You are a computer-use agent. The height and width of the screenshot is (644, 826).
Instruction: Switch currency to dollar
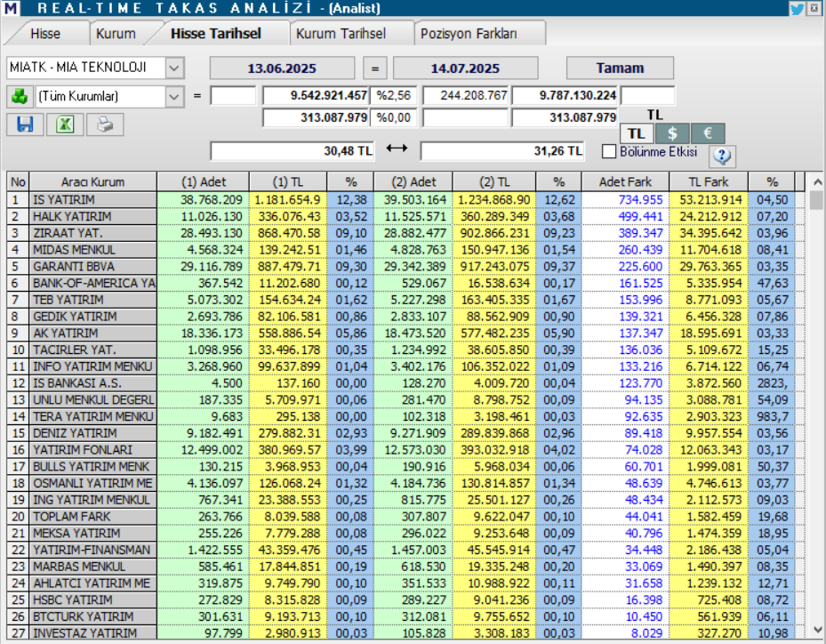pos(672,133)
